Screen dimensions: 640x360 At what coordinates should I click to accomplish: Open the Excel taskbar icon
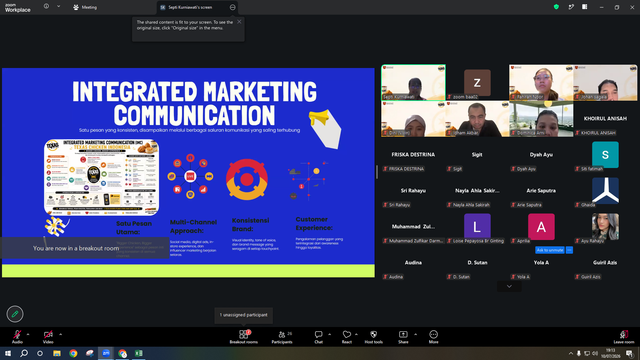[x=139, y=353]
